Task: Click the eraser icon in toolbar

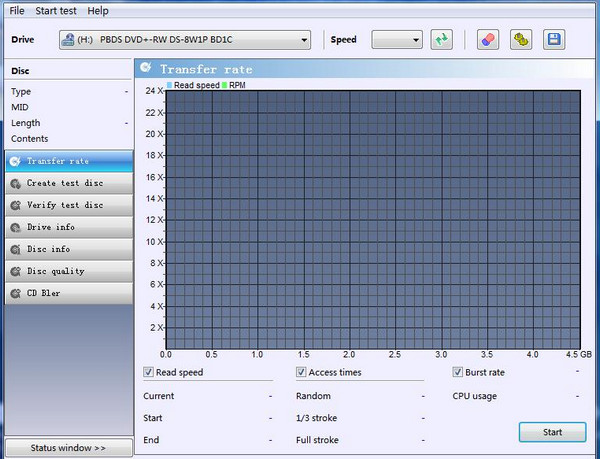Action: point(487,40)
